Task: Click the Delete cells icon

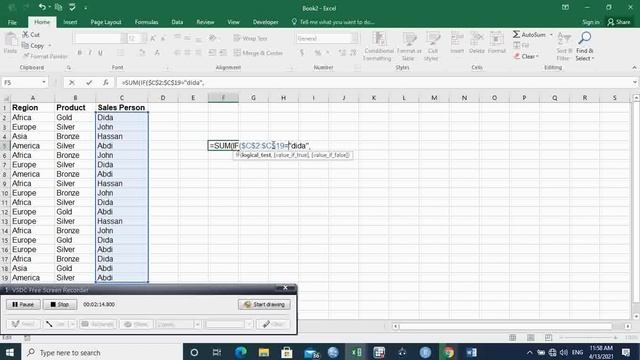Action: click(476, 40)
